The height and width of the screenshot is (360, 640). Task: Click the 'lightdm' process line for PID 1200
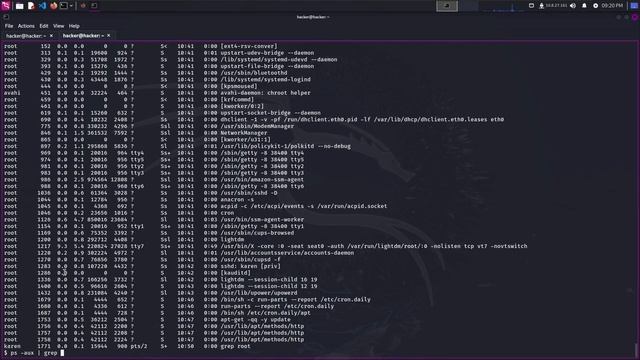tap(232, 240)
